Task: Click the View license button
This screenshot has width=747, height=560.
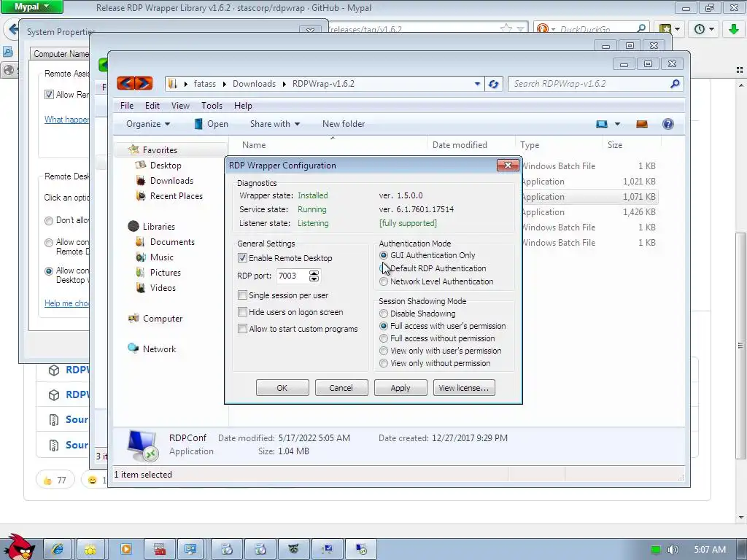Action: coord(463,388)
